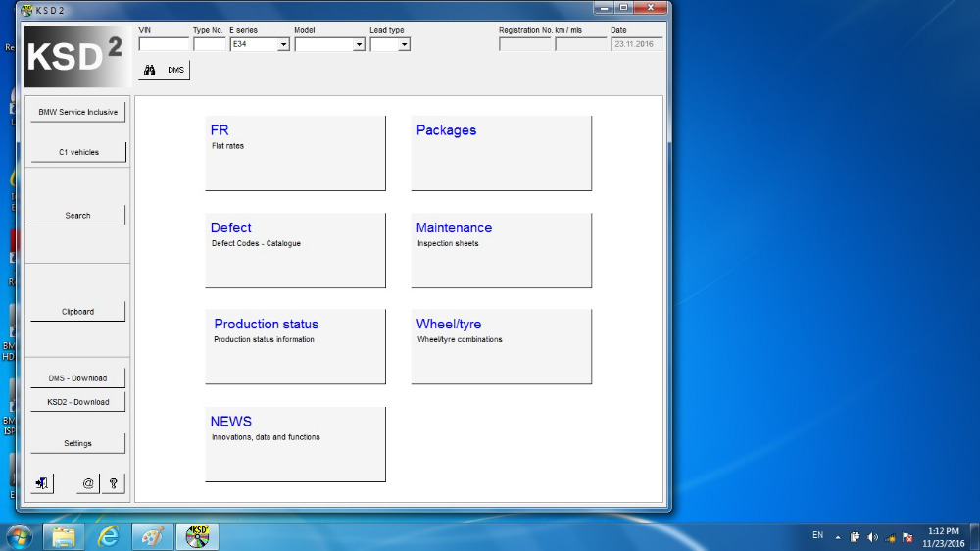The height and width of the screenshot is (551, 980).
Task: Launch Paint from the taskbar
Action: point(152,536)
